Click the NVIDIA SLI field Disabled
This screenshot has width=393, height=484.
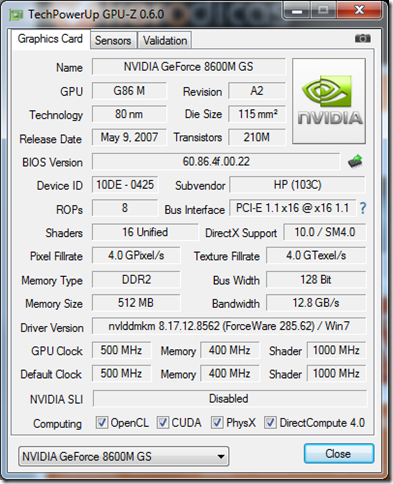pyautogui.click(x=229, y=399)
